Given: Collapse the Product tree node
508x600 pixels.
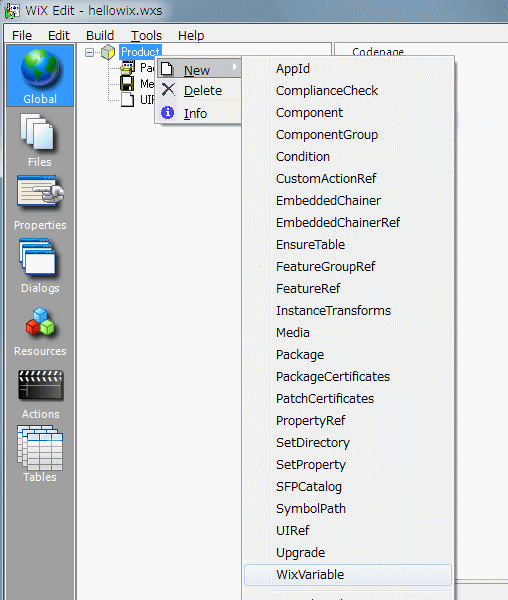Looking at the screenshot, I should point(90,52).
